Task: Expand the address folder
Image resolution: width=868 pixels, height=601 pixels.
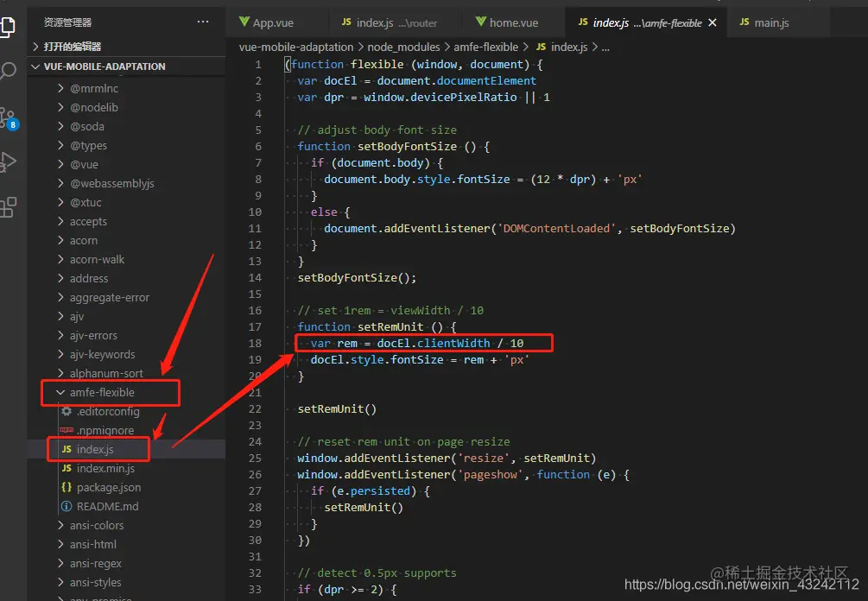Action: coord(126,278)
